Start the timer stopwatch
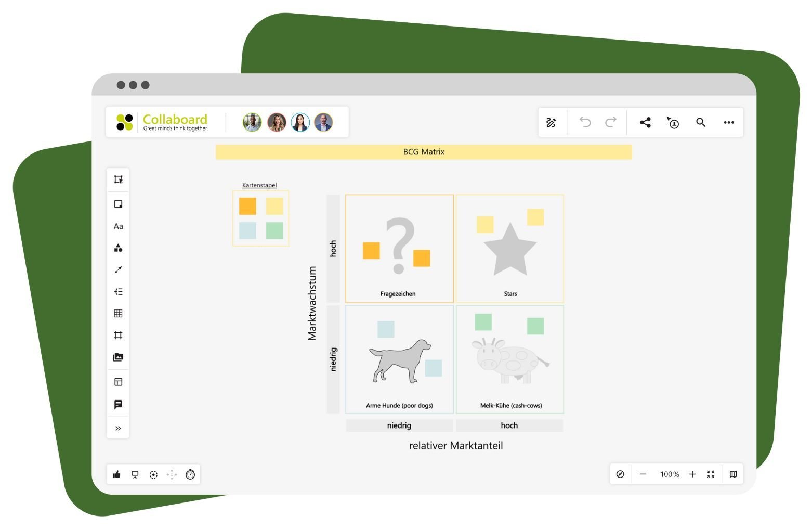This screenshot has width=812, height=529. [190, 474]
